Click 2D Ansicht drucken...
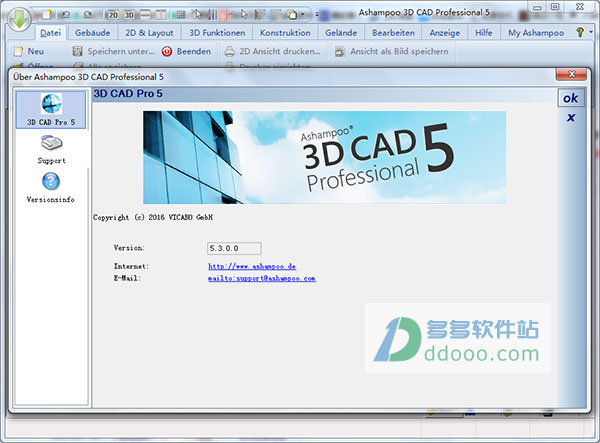Screen dimensions: 600x443 point(272,51)
